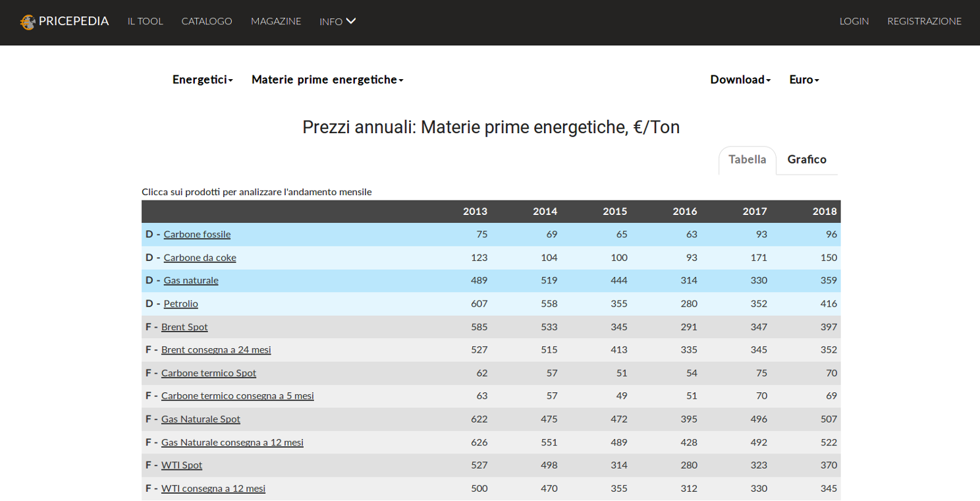Open Carbone fossile monthly trend
Screen dimensions: 980x501
(197, 235)
